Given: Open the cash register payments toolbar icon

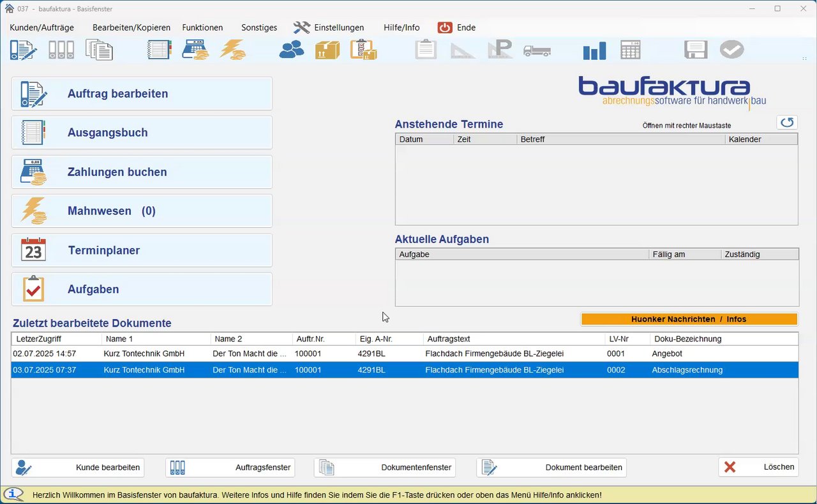Looking at the screenshot, I should (x=196, y=50).
